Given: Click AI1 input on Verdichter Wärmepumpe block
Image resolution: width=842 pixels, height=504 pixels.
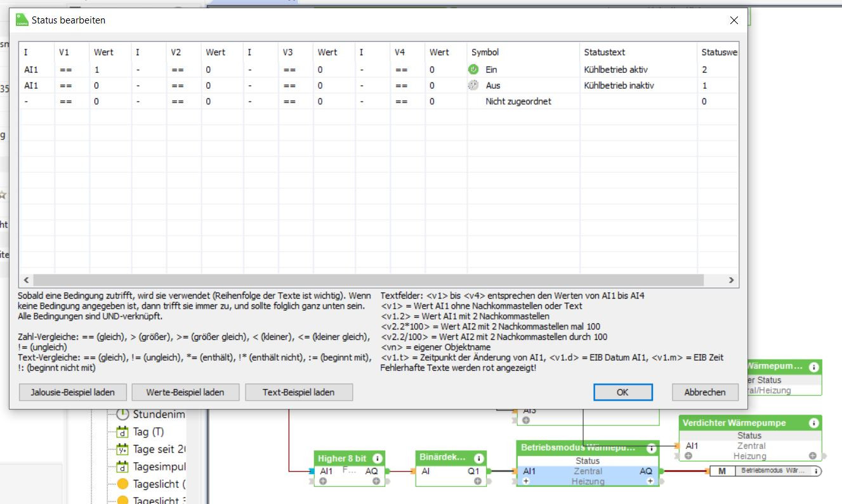Looking at the screenshot, I should click(692, 446).
